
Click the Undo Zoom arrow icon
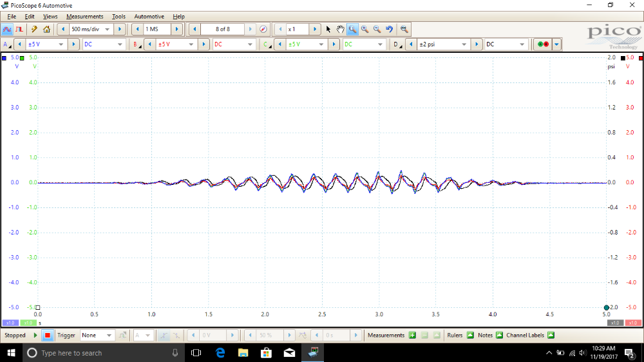coord(389,29)
